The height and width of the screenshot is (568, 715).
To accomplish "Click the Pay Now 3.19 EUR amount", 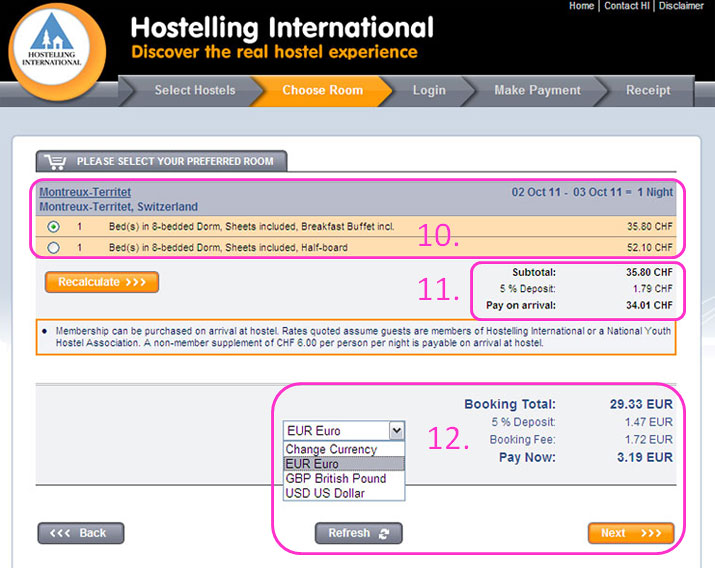I will [x=644, y=457].
